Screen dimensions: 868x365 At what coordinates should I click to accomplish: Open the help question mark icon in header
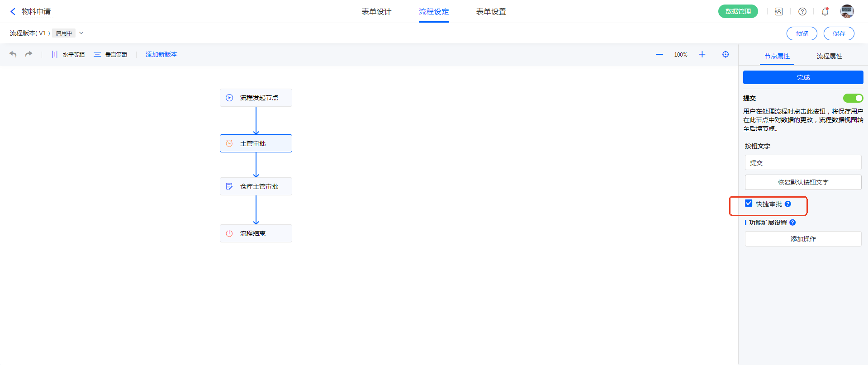tap(802, 12)
